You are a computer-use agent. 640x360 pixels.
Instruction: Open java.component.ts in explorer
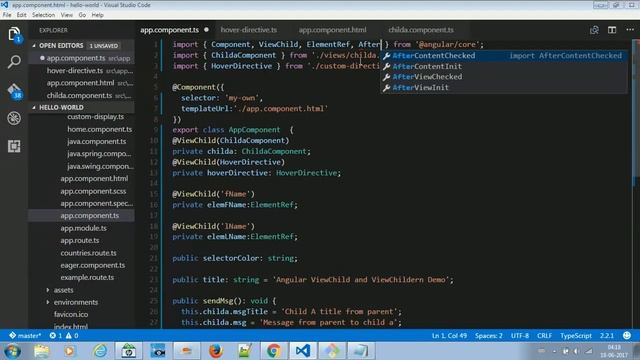coord(97,141)
